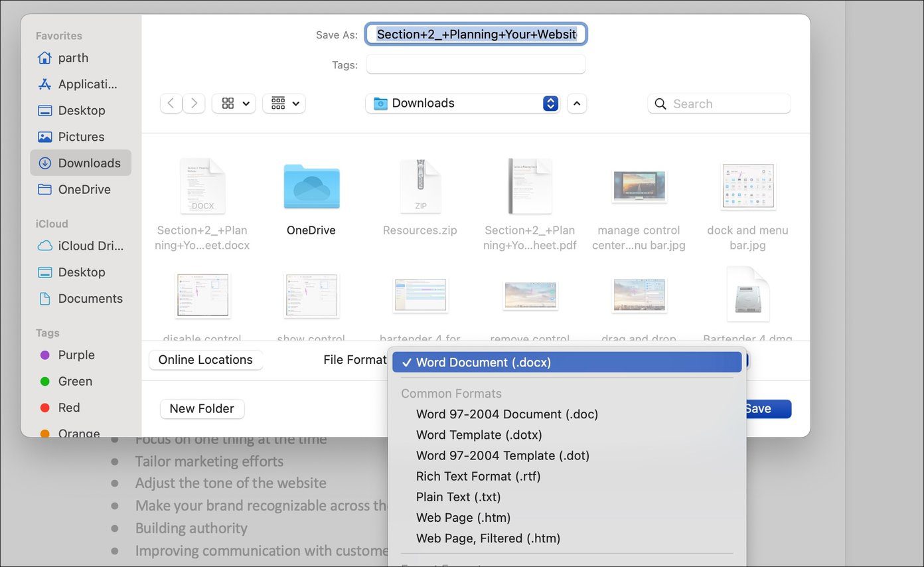Select Word 97-2004 Document (.doc) format
Image resolution: width=924 pixels, height=567 pixels.
coord(507,414)
